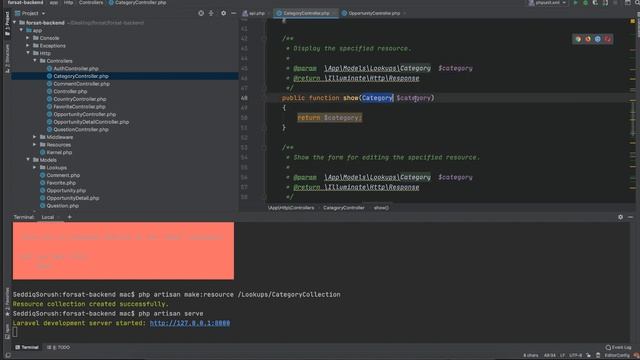The width and height of the screenshot is (640, 360).
Task: Collapse the Http folder
Action: pyautogui.click(x=28, y=53)
